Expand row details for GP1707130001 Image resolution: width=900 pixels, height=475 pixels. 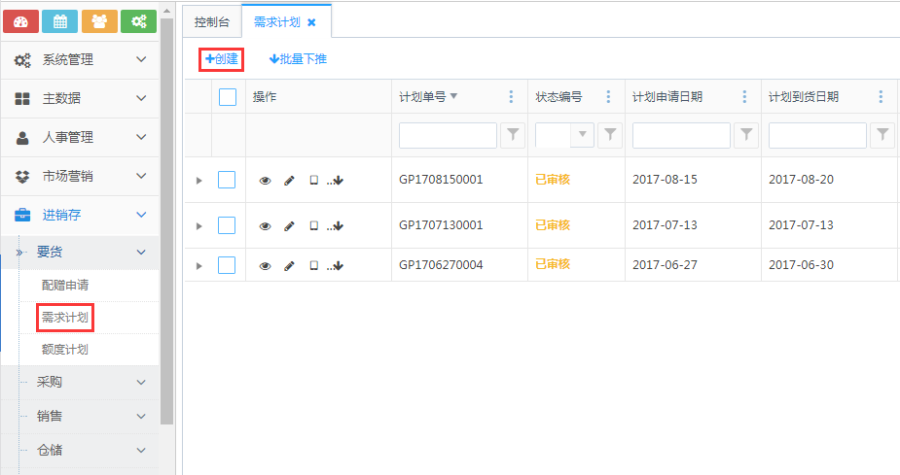(x=199, y=226)
